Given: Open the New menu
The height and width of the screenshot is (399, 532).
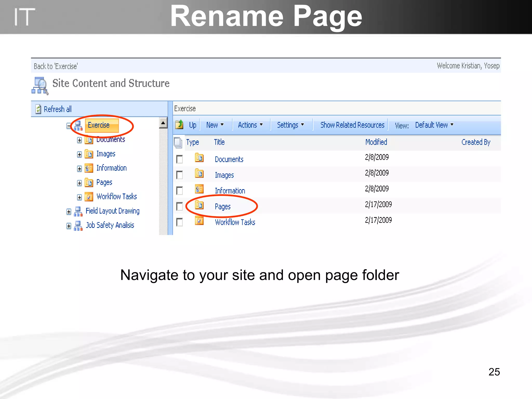Looking at the screenshot, I should tap(215, 125).
